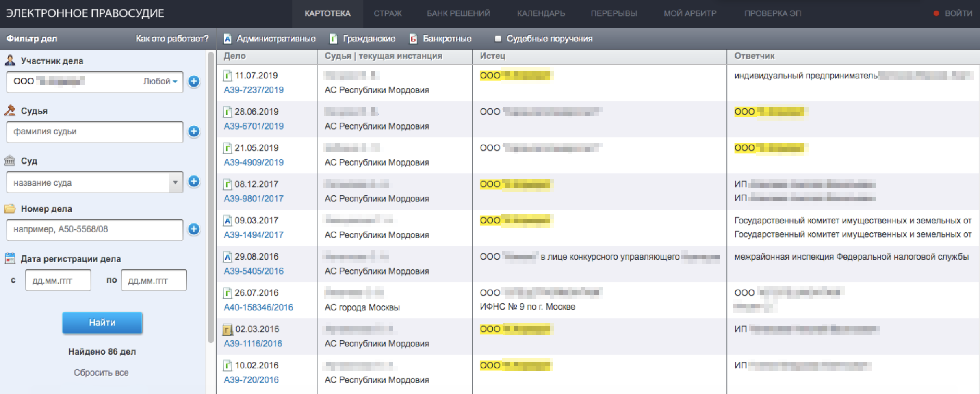
Task: Switch to the Страж tab
Action: tap(388, 13)
